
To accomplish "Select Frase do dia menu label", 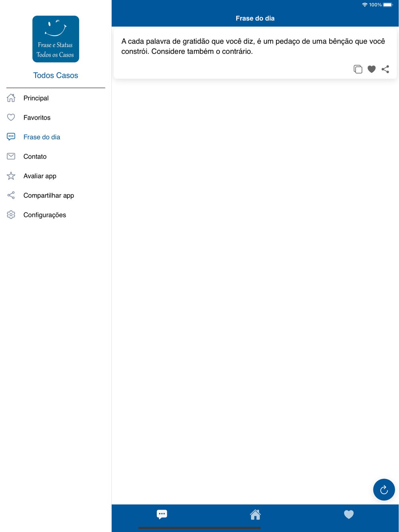I will pos(42,137).
